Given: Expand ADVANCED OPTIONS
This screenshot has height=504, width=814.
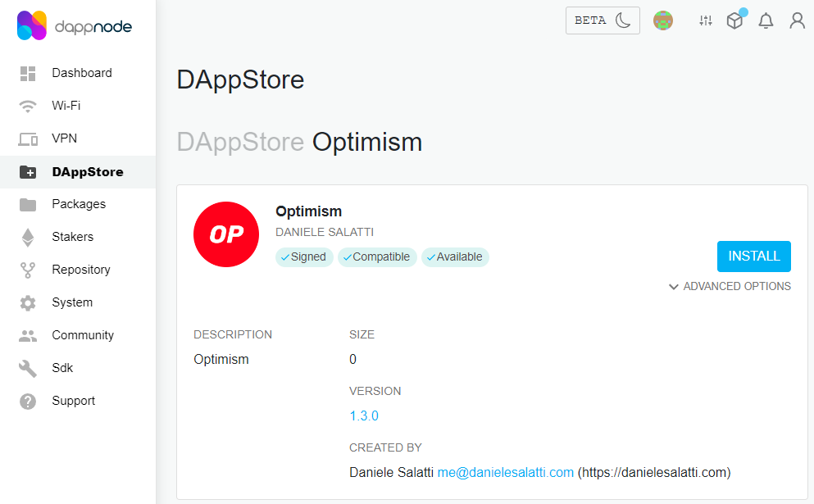Looking at the screenshot, I should pyautogui.click(x=730, y=287).
